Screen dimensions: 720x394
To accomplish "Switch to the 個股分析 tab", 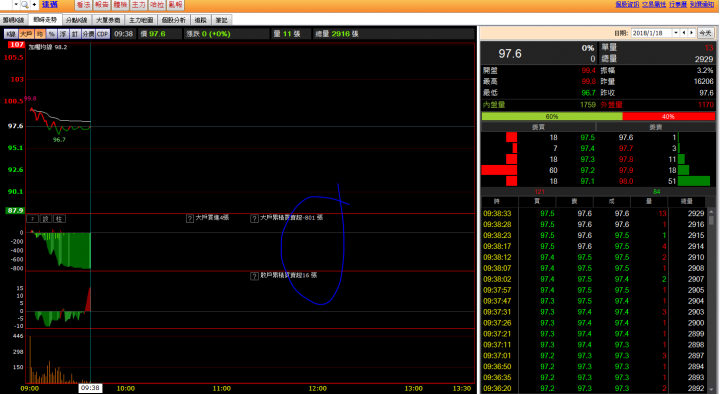I will pyautogui.click(x=174, y=20).
